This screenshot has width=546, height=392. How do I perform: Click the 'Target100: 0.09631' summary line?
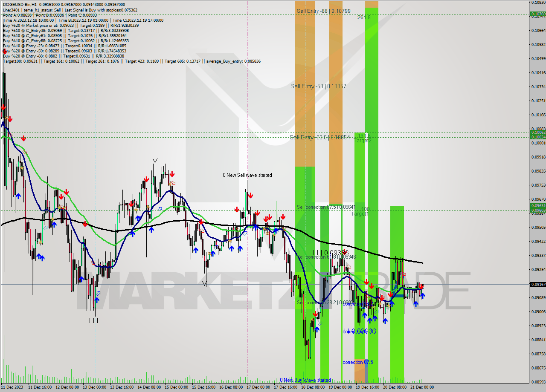pos(132,61)
